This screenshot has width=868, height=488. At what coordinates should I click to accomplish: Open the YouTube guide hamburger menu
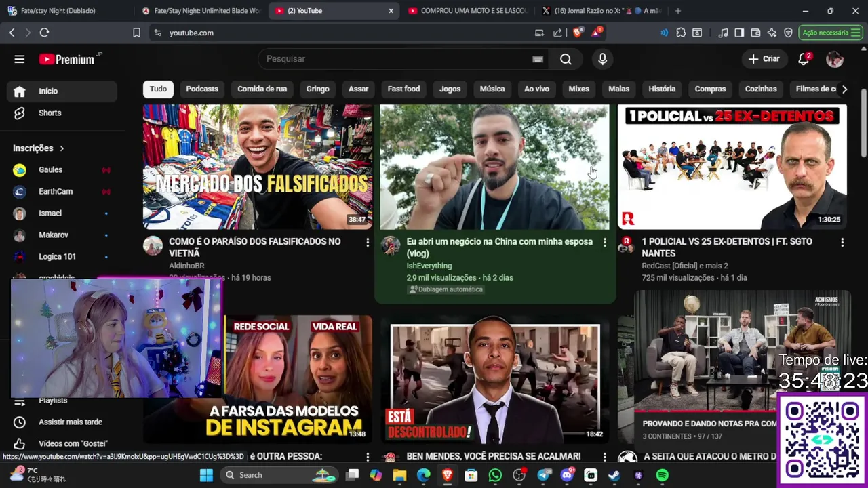coord(19,59)
